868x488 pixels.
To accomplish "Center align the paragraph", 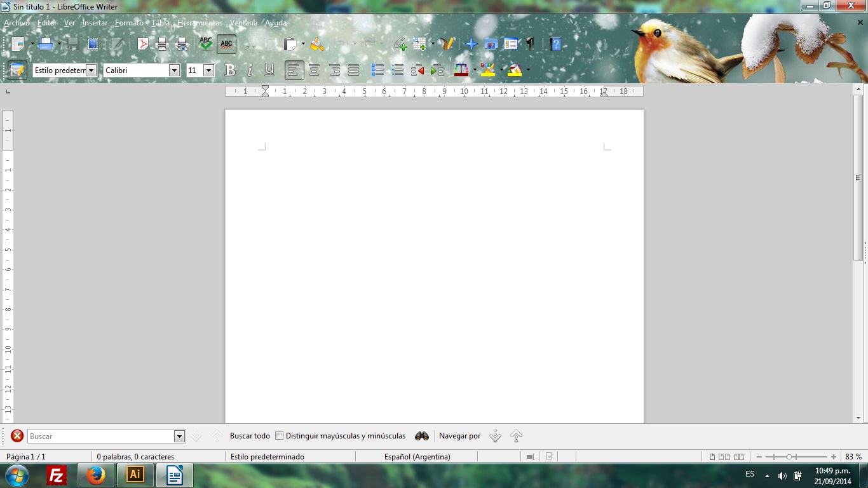I will (x=314, y=70).
